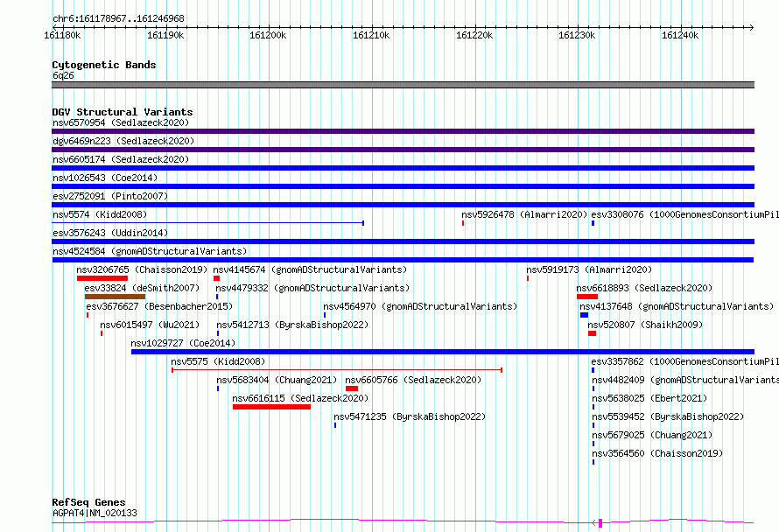Select the nsv6015497 (Wu2021) label

click(150, 325)
